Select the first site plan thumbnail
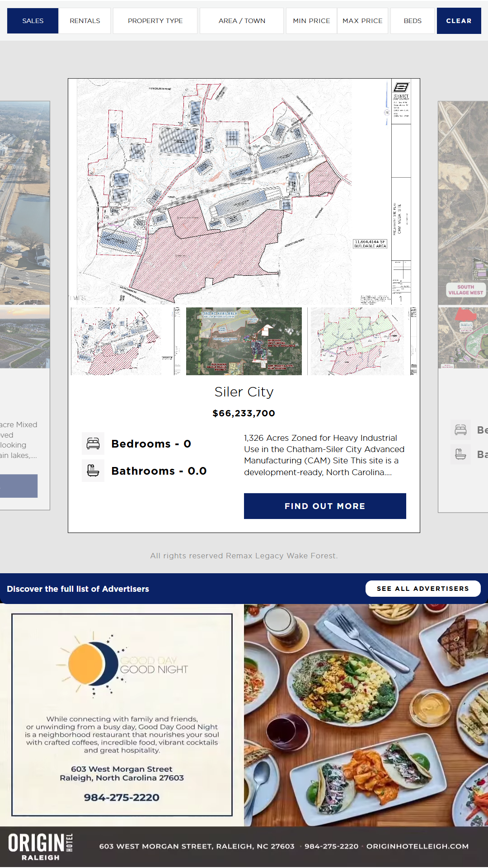 [126, 341]
